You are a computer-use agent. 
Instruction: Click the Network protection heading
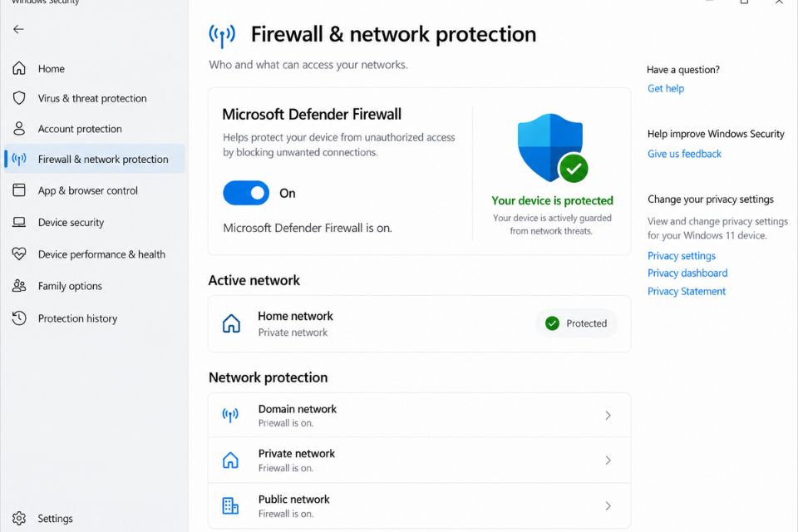tap(268, 377)
